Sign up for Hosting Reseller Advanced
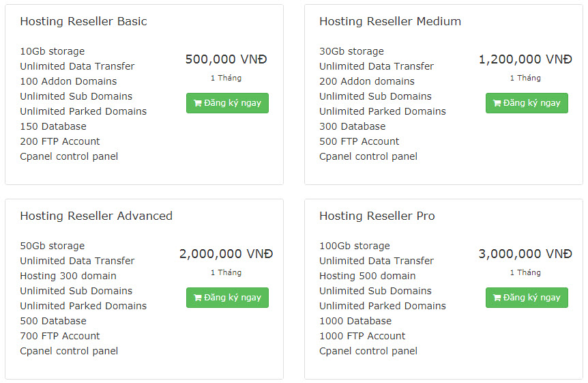Viewport: 588px width, 383px height. (x=227, y=298)
